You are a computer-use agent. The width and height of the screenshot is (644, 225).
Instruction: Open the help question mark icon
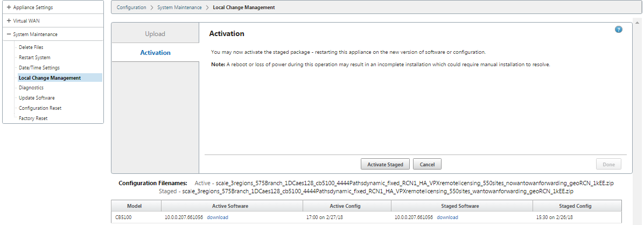click(619, 30)
